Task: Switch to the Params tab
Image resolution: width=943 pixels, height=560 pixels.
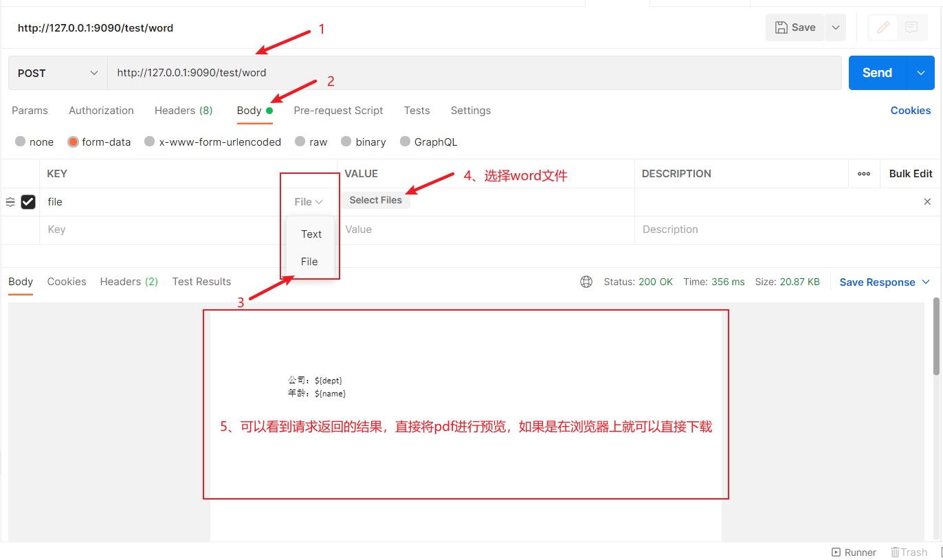Action: (30, 111)
